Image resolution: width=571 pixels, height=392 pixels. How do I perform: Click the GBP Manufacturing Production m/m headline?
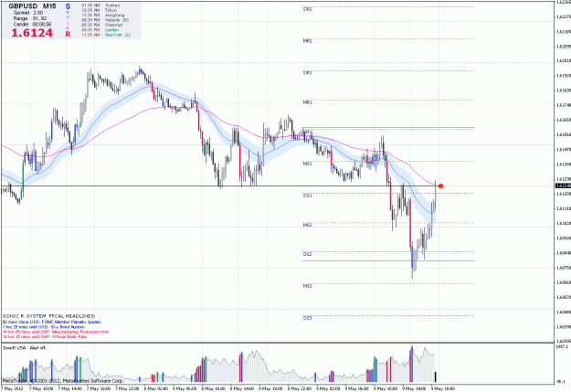[56, 332]
